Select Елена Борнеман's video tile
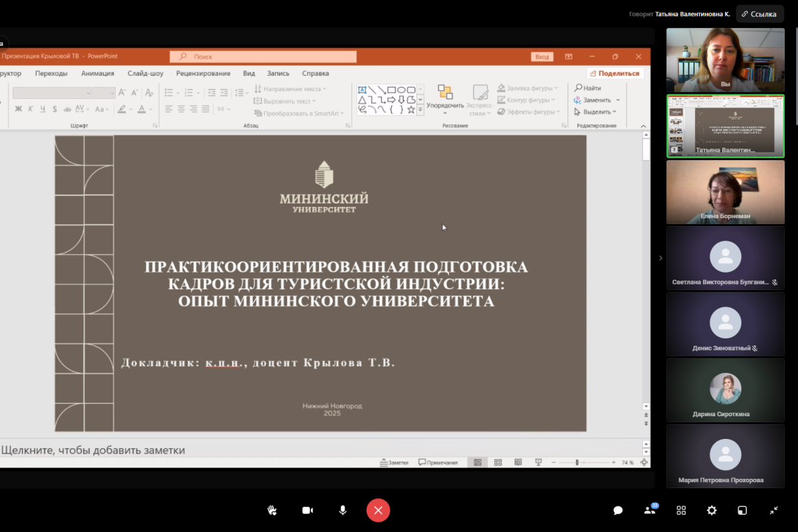The image size is (798, 532). (726, 192)
